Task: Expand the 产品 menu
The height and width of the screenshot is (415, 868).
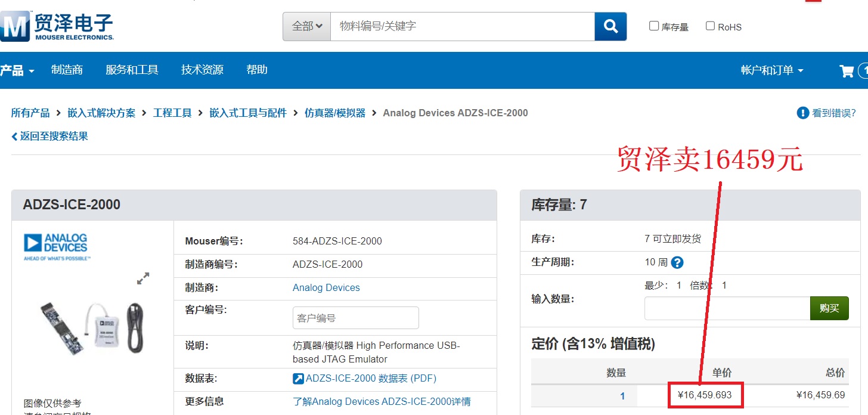Action: 17,70
